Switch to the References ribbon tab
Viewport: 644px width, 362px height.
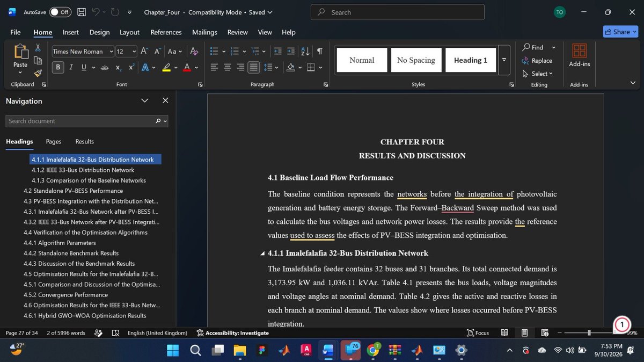point(166,32)
